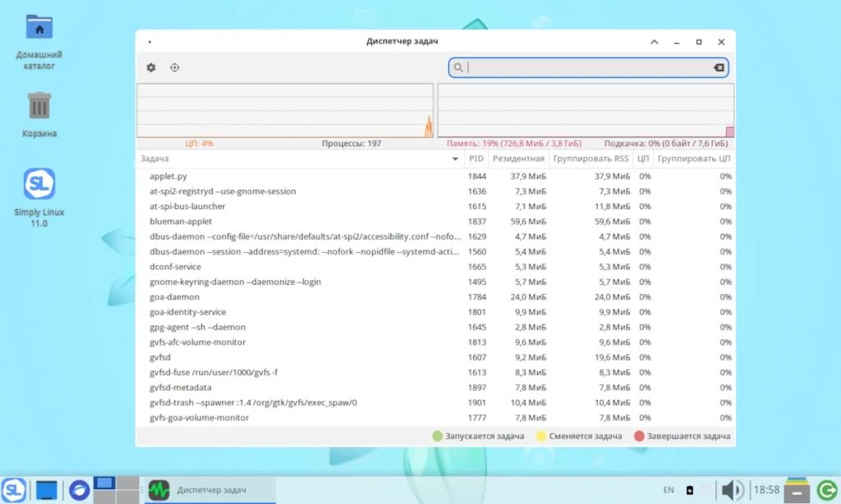Select the gvfsd-trash process
Screen dimensions: 841x504
pyautogui.click(x=435, y=403)
